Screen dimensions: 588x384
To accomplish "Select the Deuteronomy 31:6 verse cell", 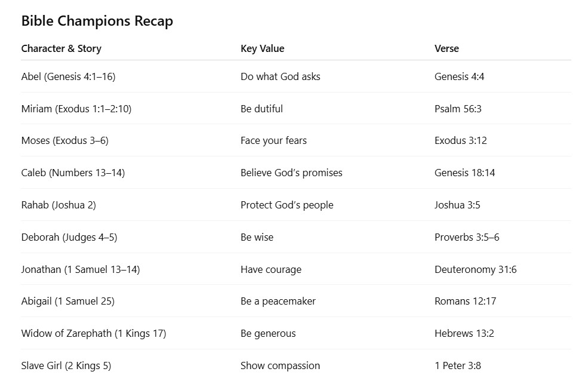I will click(x=476, y=269).
